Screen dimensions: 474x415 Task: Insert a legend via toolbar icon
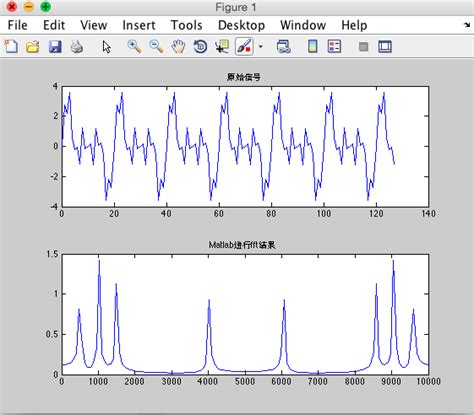point(334,46)
